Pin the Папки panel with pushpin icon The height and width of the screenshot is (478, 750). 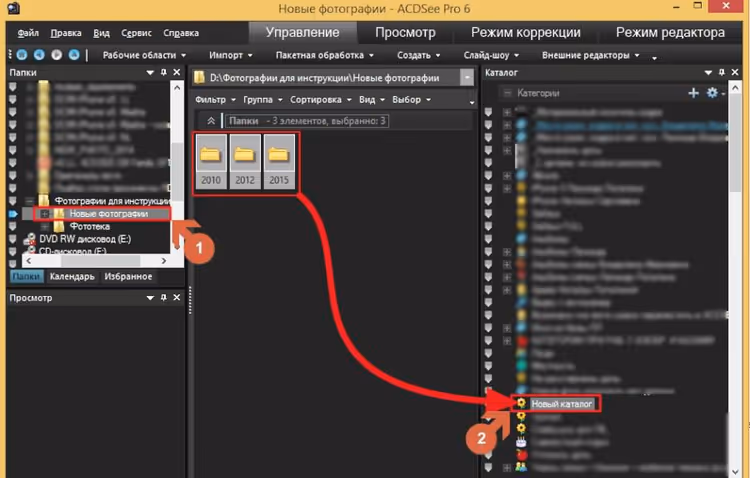tap(164, 72)
